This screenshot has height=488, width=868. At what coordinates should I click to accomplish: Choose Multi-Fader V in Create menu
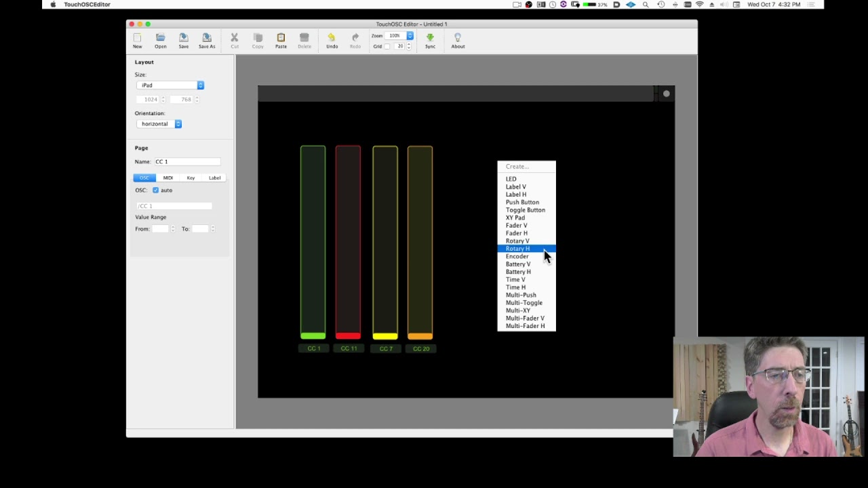(526, 318)
